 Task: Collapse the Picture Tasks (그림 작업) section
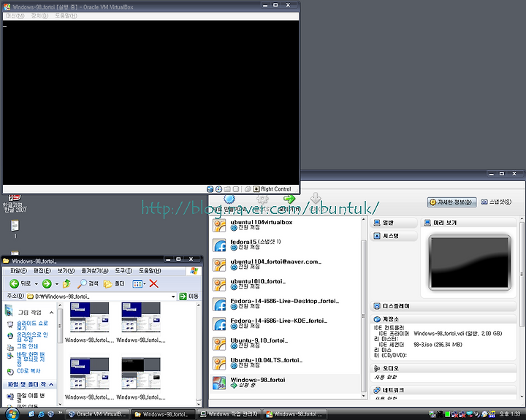click(x=51, y=313)
